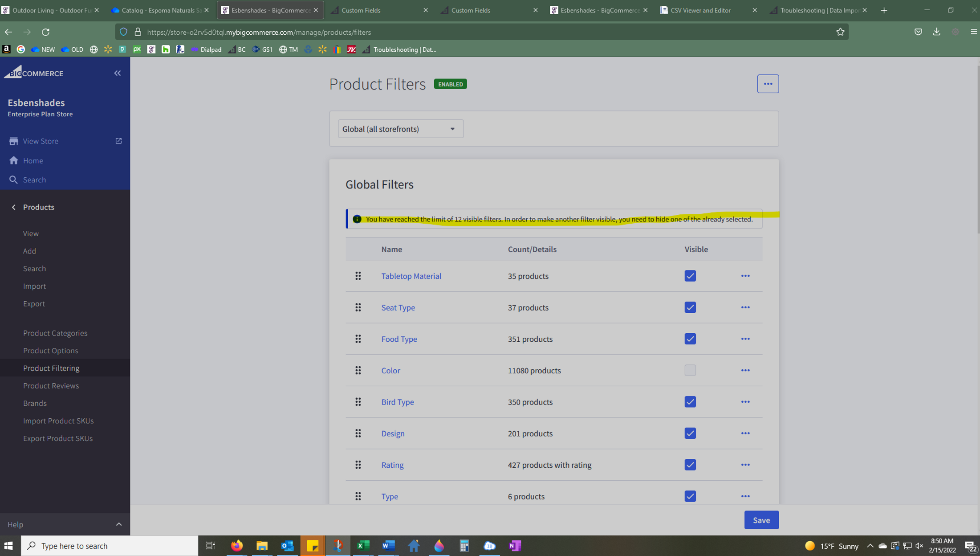Grab the drag handle for Tabletop Material
The image size is (980, 556).
[358, 276]
